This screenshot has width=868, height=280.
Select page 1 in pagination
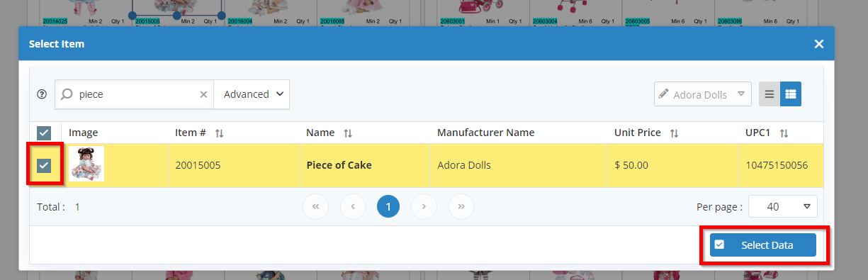(x=388, y=206)
